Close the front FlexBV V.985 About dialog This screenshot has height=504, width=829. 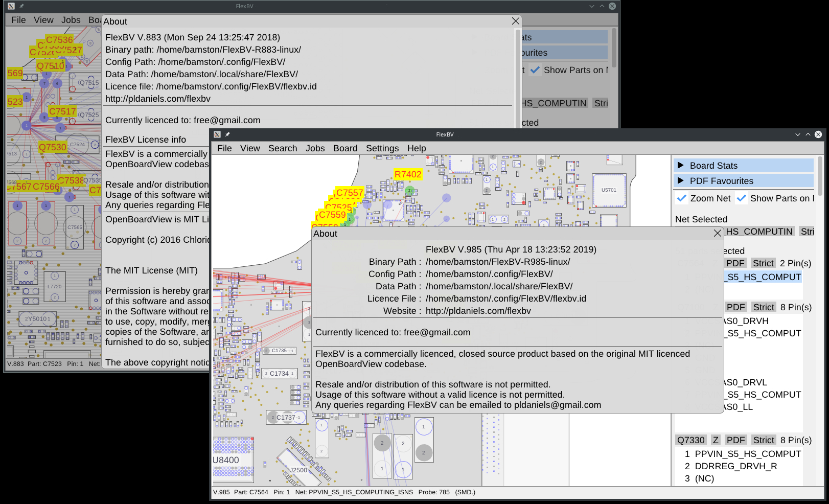click(x=718, y=234)
